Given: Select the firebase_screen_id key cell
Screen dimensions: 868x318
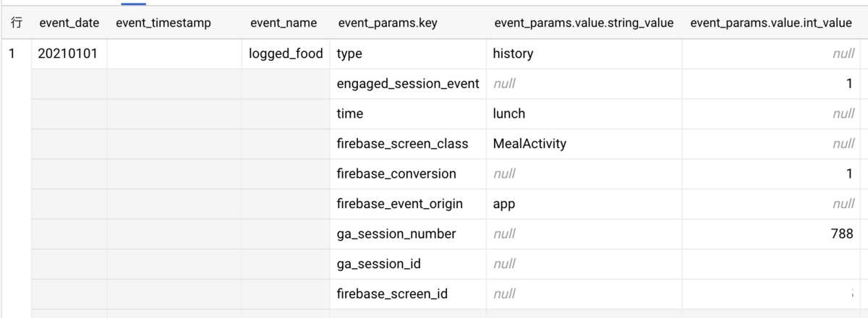Looking at the screenshot, I should click(408, 293).
